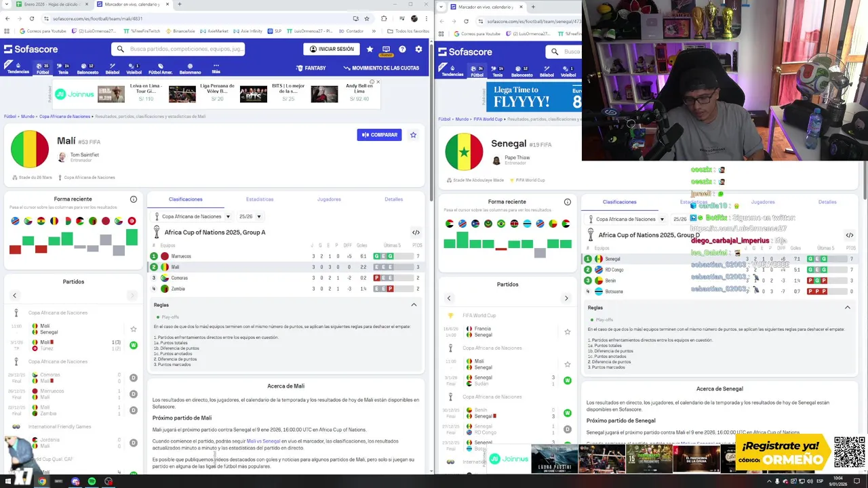Select Clasificaciones tab in Mali window
The image size is (868, 488).
pyautogui.click(x=186, y=199)
